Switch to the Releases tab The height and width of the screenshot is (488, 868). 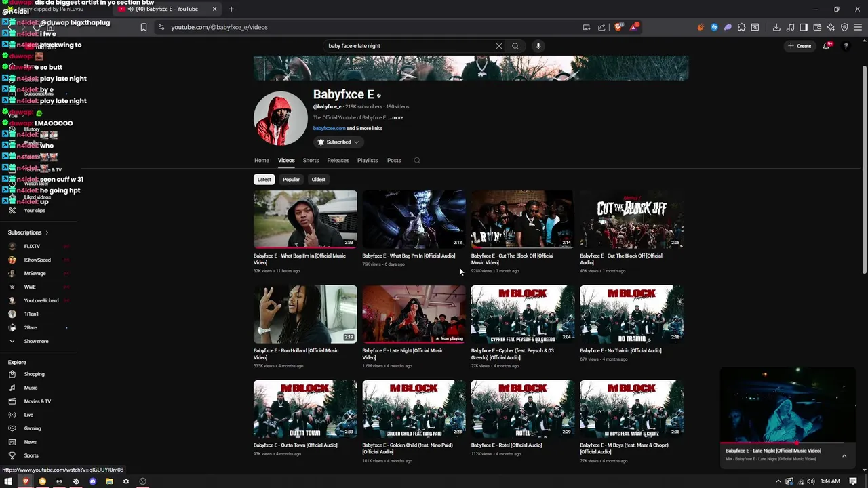338,161
